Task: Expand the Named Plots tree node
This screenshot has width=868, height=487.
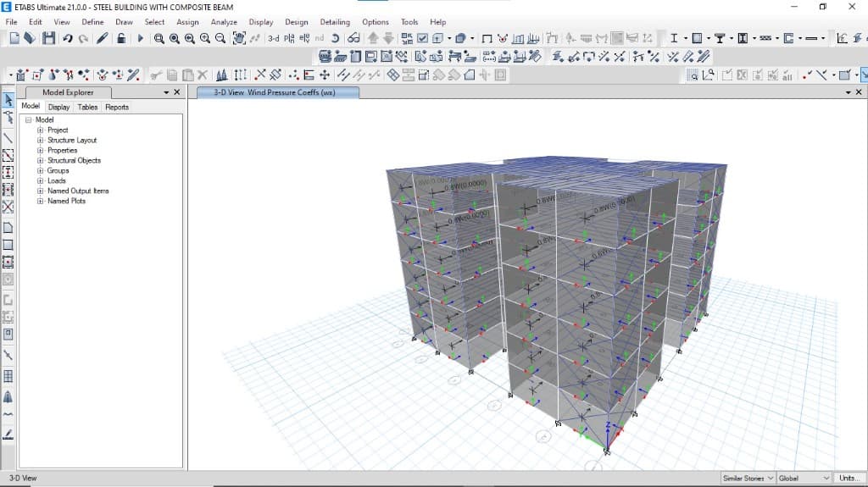Action: point(40,201)
